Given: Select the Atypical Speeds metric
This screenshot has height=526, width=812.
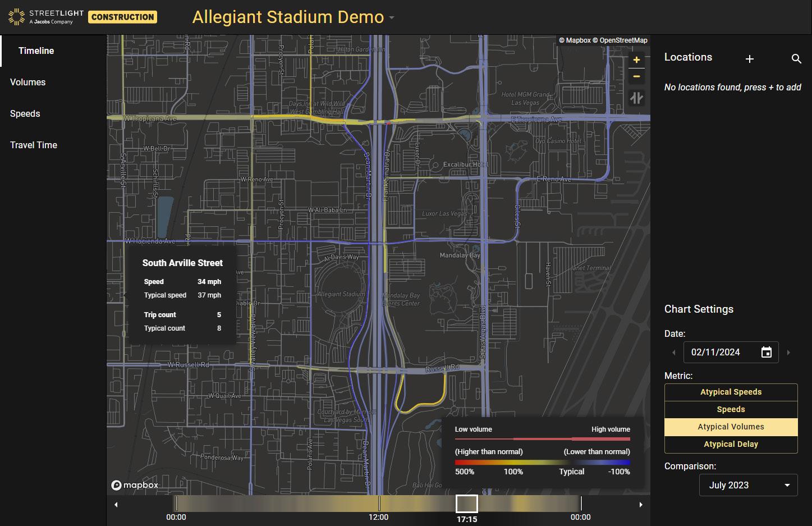Looking at the screenshot, I should (731, 392).
